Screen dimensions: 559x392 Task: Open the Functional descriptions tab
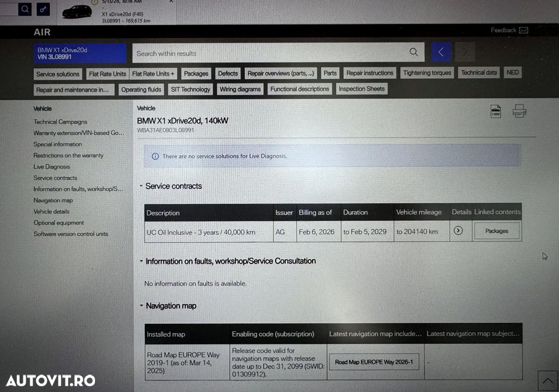(300, 89)
